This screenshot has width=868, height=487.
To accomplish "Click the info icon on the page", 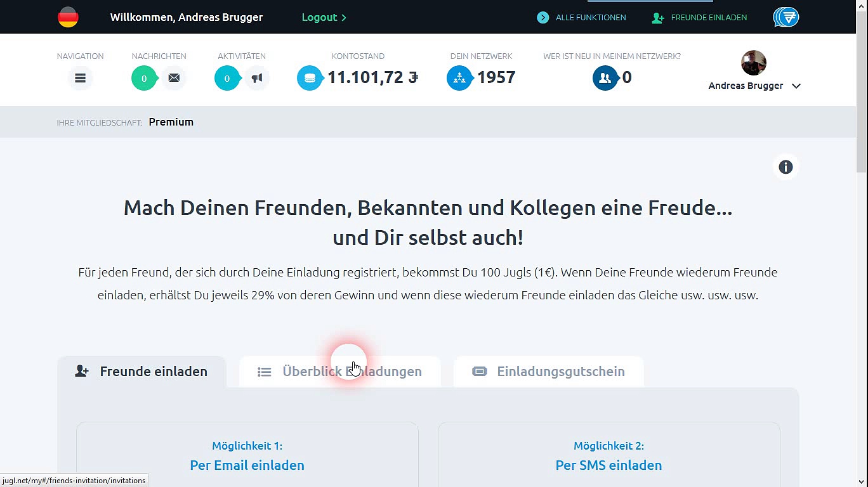I will [786, 167].
